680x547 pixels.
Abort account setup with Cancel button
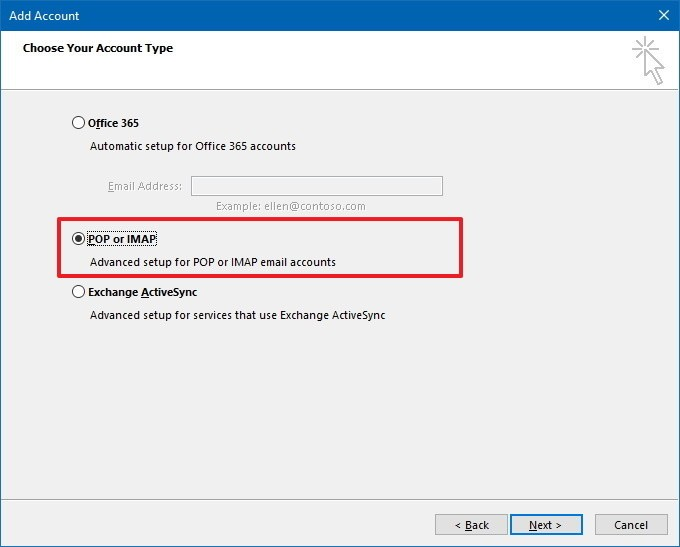point(631,525)
